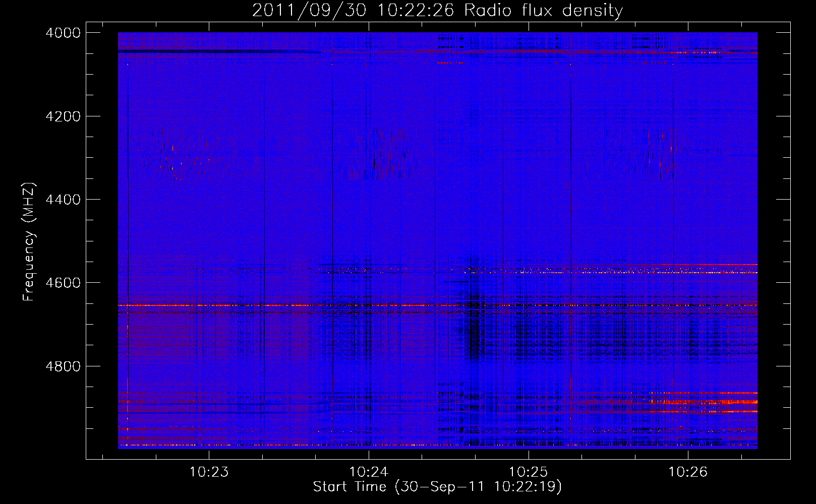The image size is (816, 504).
Task: Select the 4800 frequency tick label
Action: pos(63,366)
